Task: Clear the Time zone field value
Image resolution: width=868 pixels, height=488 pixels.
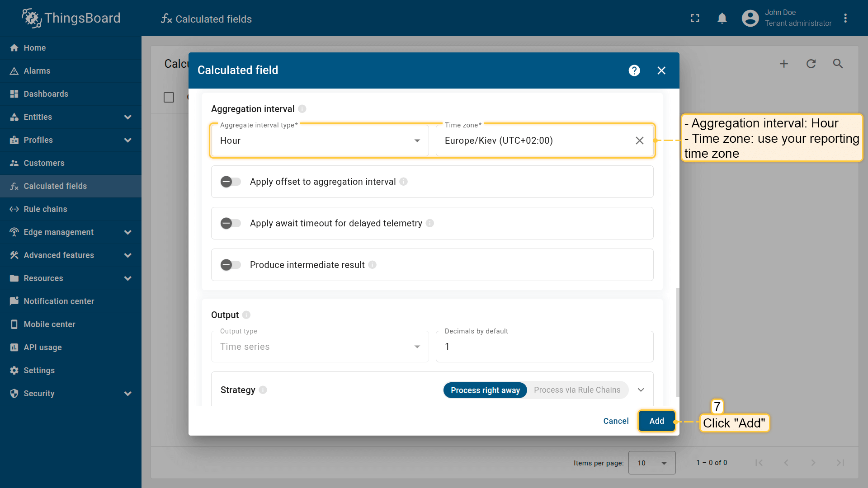Action: tap(639, 141)
